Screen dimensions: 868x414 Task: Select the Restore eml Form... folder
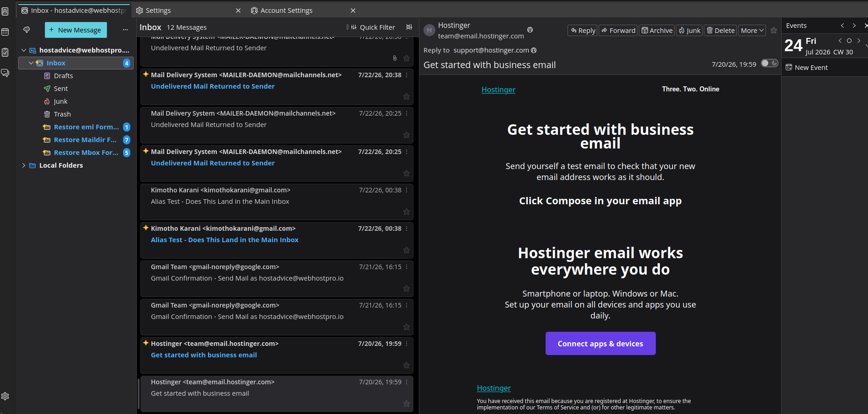pyautogui.click(x=86, y=127)
